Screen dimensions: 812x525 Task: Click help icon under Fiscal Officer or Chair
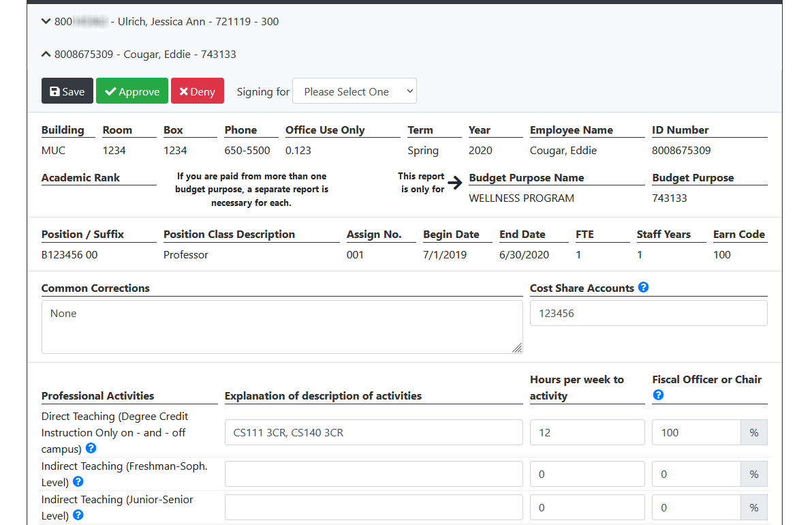coord(658,395)
